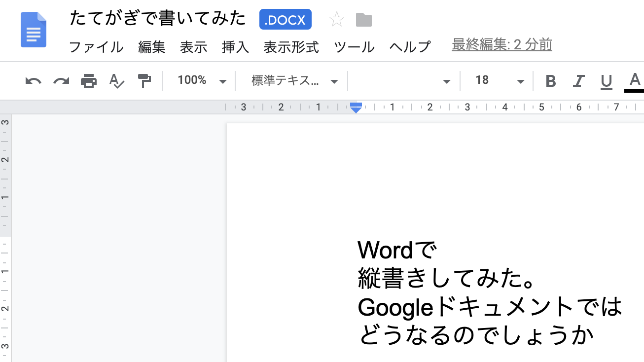Open the ヘルプ menu
This screenshot has height=362, width=644.
point(410,47)
